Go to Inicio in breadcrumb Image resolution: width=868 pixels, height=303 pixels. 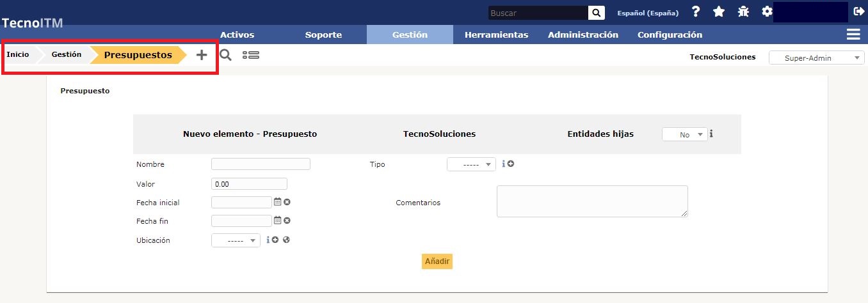(x=18, y=55)
